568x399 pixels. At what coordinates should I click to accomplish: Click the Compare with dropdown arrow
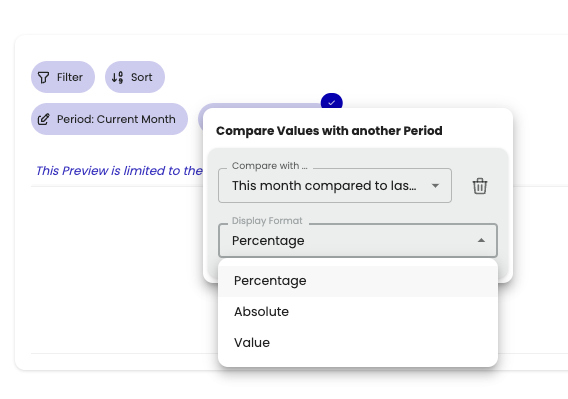tap(435, 186)
